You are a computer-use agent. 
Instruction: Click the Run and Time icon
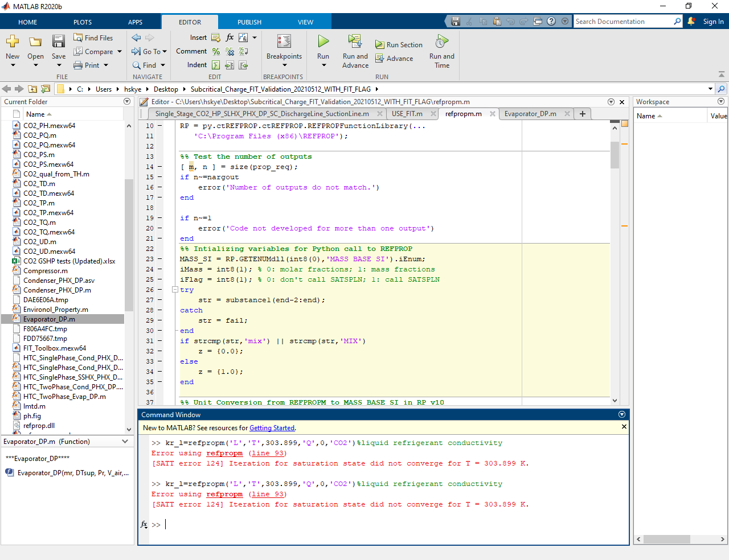(x=441, y=41)
